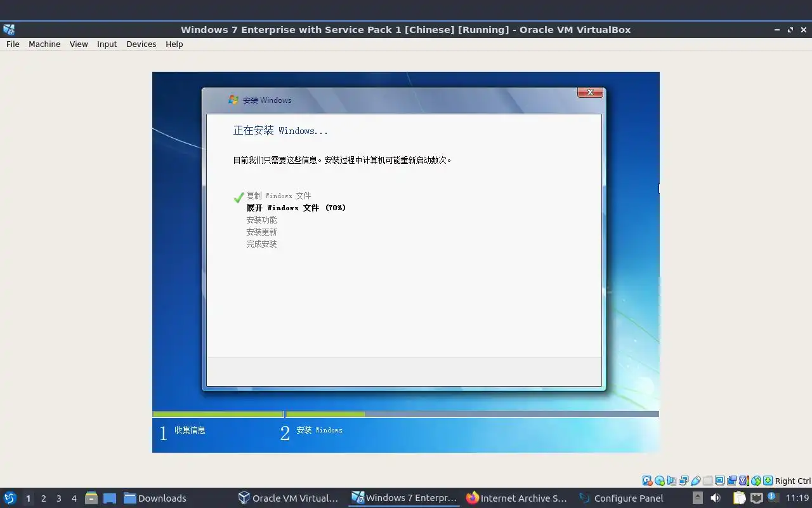Click the hard disk activity status icon
812x508 pixels.
[x=647, y=481]
